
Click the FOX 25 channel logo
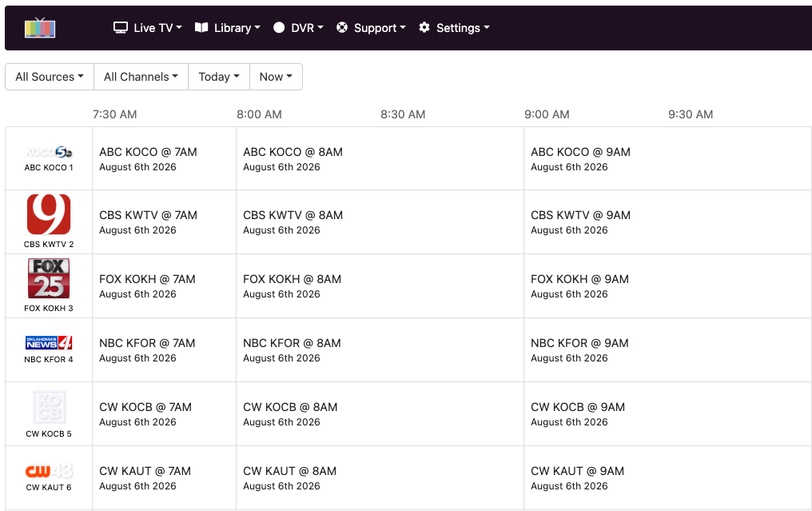(x=49, y=278)
